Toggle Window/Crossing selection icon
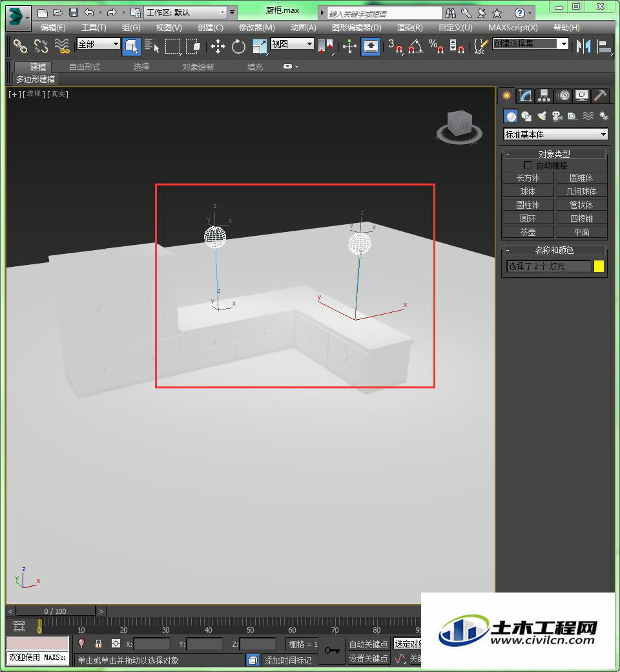620x672 pixels. point(193,46)
